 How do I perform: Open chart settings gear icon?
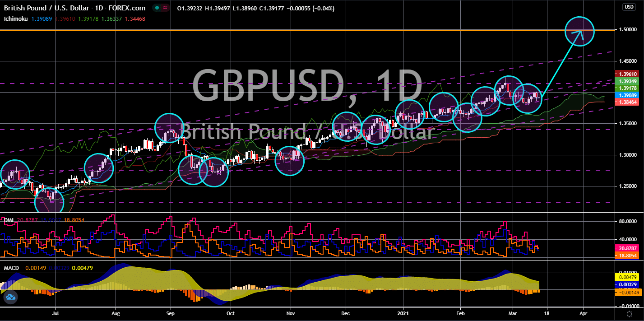pos(629,313)
